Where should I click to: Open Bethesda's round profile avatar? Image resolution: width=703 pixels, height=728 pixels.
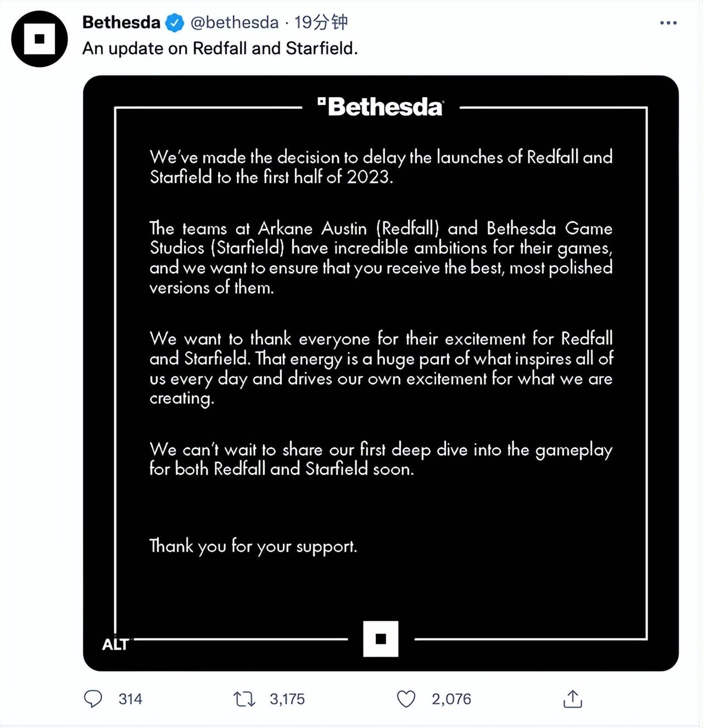[x=39, y=39]
